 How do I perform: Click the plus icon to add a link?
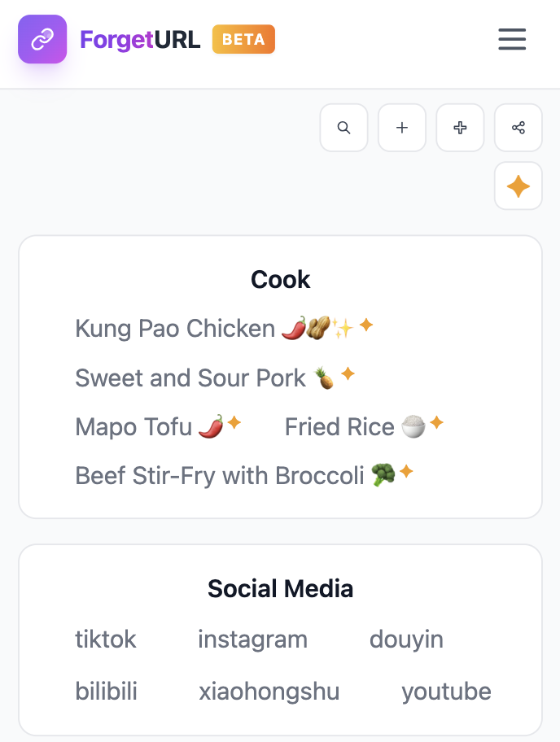[x=401, y=128]
